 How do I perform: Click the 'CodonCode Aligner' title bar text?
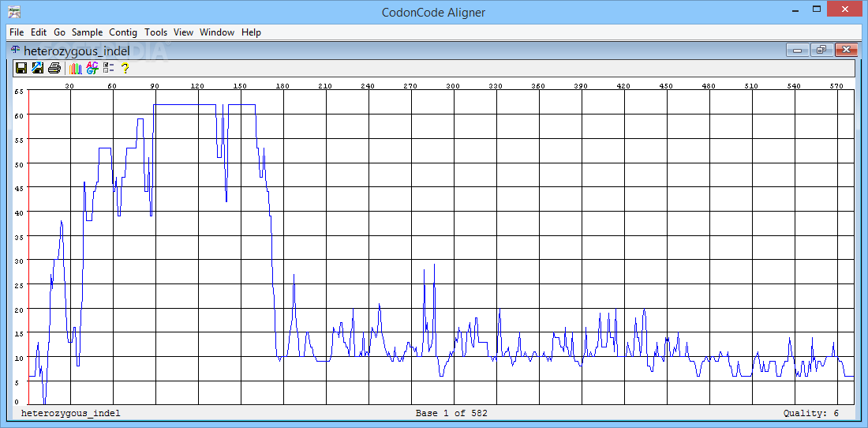[x=433, y=12]
